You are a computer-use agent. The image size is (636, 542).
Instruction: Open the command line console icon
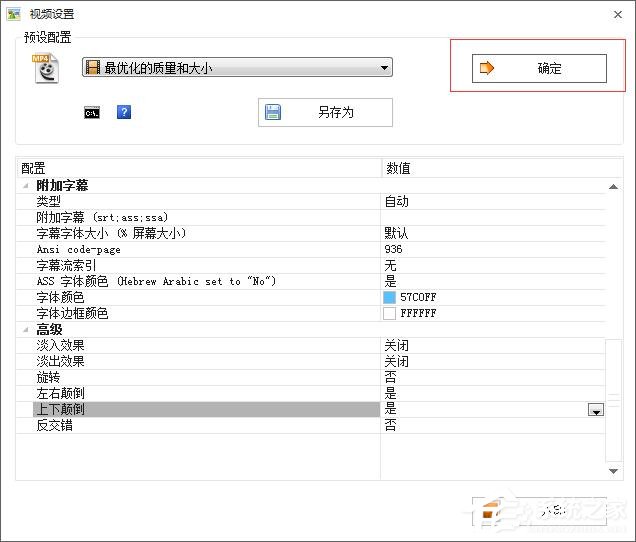[92, 113]
